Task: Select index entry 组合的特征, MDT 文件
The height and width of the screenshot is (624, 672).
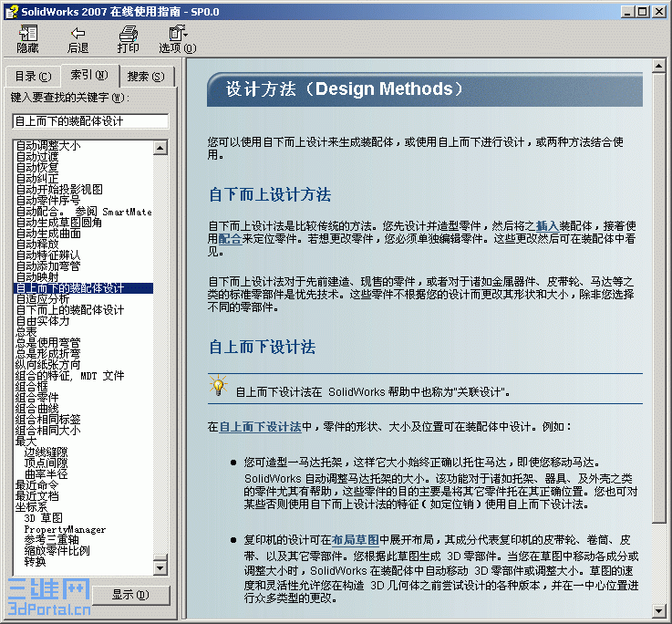Action: click(70, 376)
